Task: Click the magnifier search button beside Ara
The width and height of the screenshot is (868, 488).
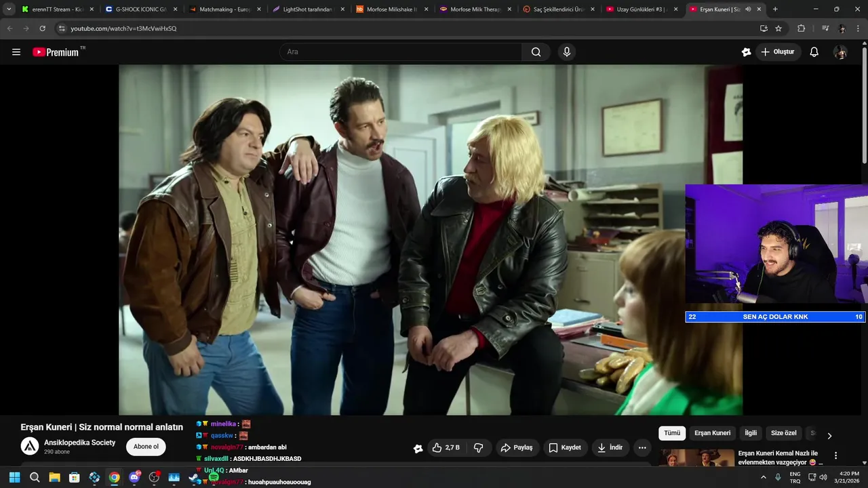Action: (x=536, y=52)
